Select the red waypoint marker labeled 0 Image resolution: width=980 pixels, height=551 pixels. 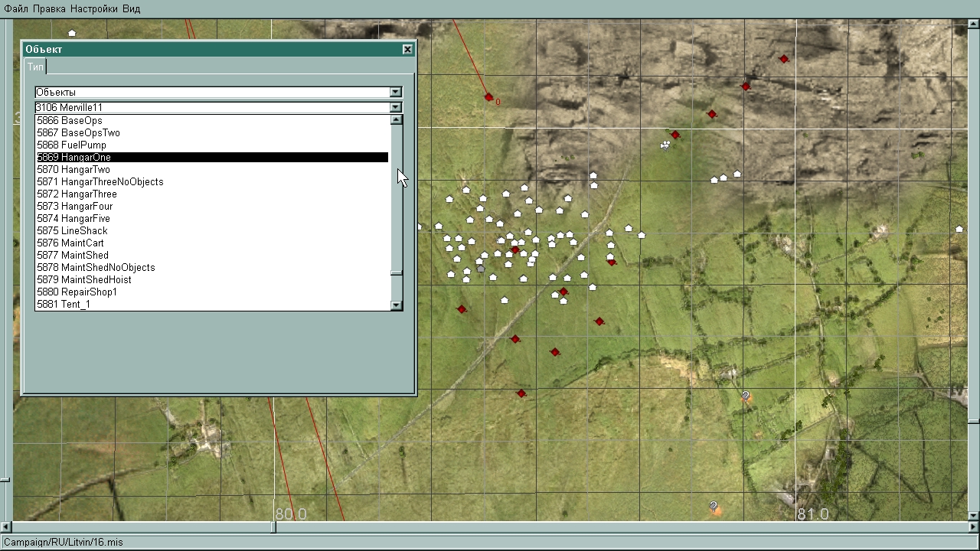(489, 97)
